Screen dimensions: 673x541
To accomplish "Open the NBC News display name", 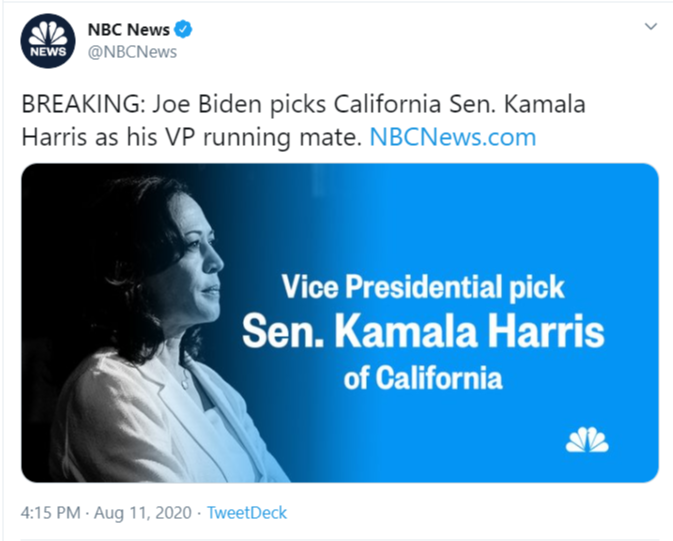I will pyautogui.click(x=129, y=29).
